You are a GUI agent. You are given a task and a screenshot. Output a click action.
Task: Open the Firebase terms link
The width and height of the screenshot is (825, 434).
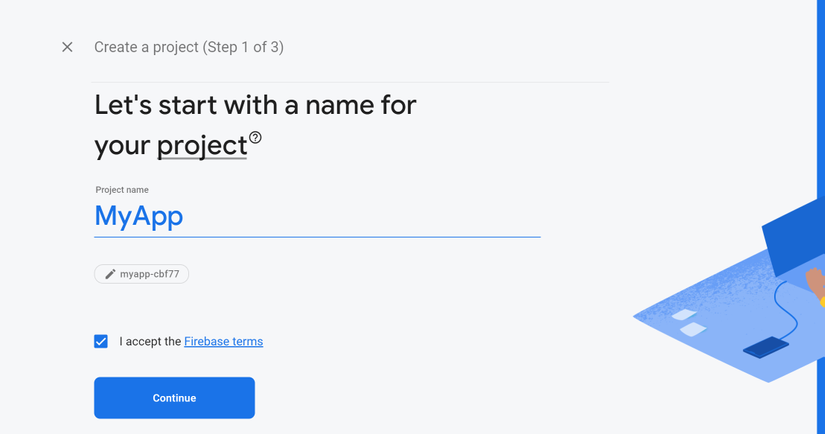(x=224, y=341)
